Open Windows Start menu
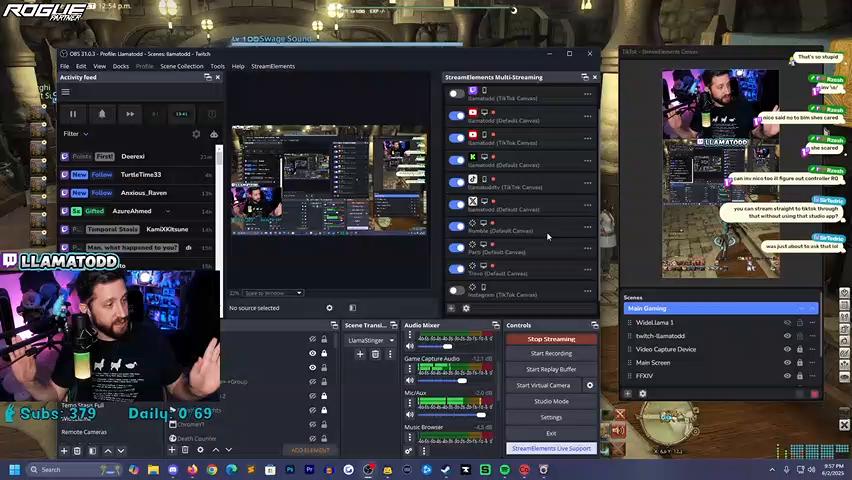Screen dimensions: 852x480 [x=15, y=470]
